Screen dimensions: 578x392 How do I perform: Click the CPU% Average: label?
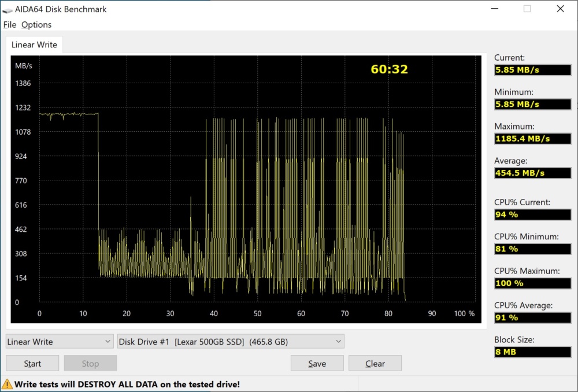point(524,305)
